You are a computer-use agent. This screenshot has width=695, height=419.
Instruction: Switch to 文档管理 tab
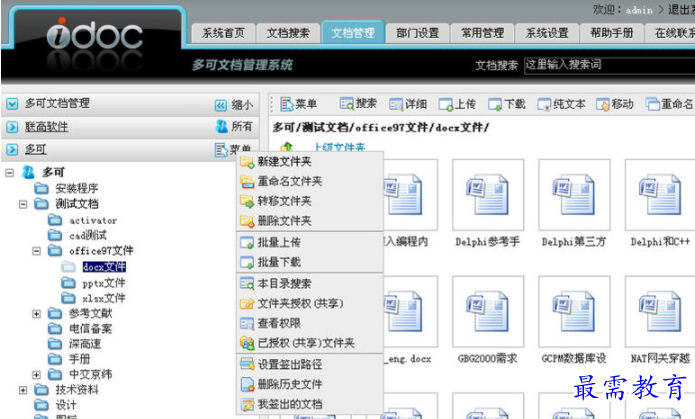click(353, 32)
